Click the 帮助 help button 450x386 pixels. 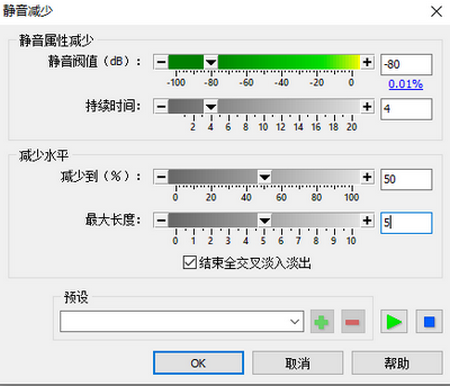pyautogui.click(x=397, y=363)
